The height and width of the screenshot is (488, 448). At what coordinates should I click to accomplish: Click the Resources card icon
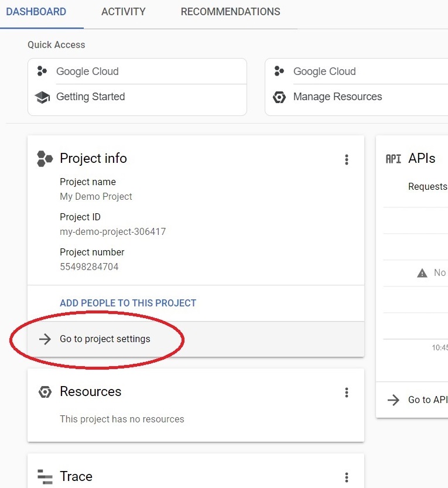tap(45, 392)
